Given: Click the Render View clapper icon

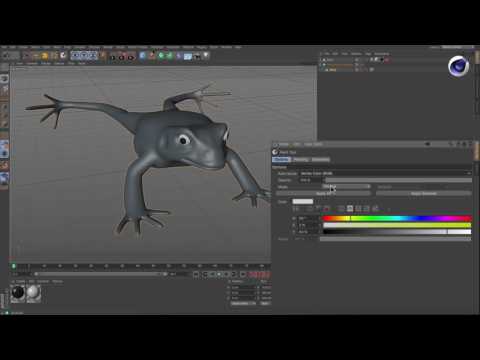Looking at the screenshot, I should [x=113, y=56].
